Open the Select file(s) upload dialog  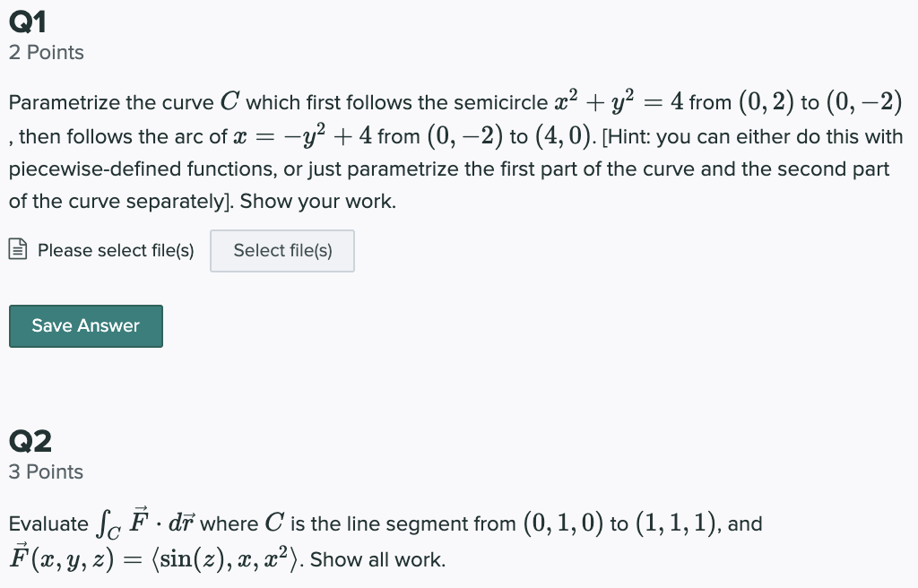[281, 250]
